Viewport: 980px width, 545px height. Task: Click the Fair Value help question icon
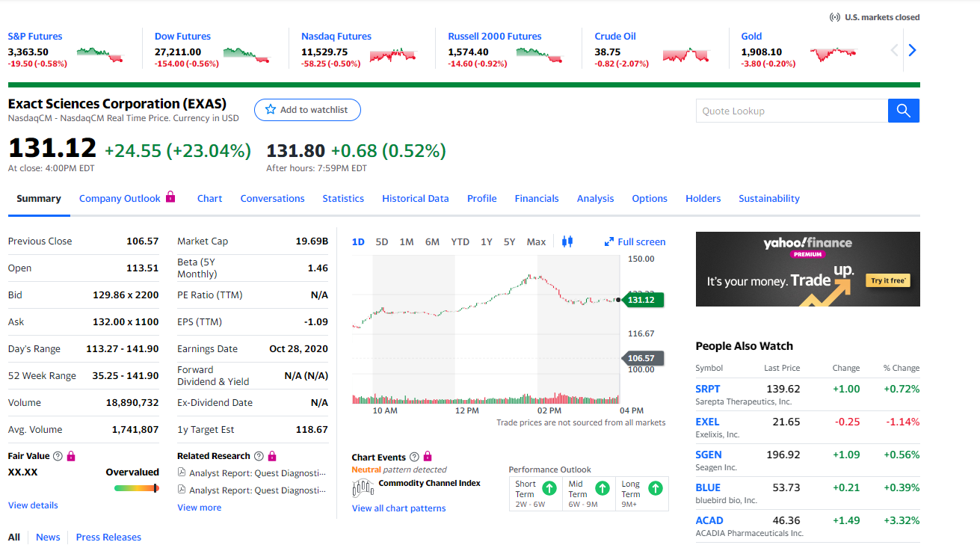click(x=58, y=456)
